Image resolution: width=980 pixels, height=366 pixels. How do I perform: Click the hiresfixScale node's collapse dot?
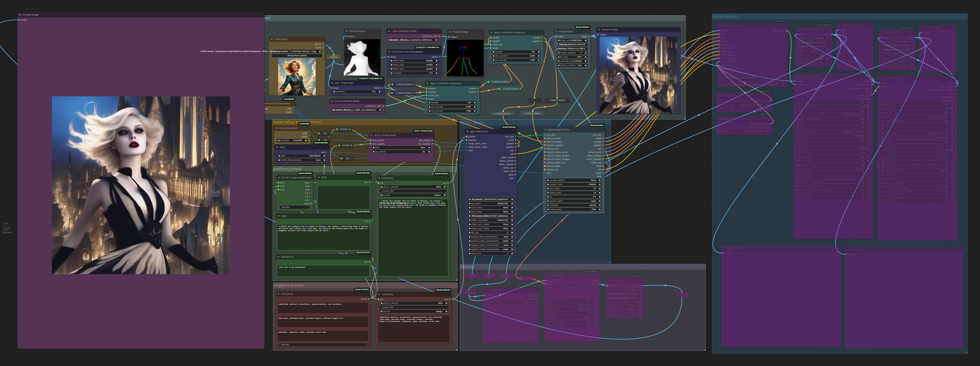pos(548,276)
